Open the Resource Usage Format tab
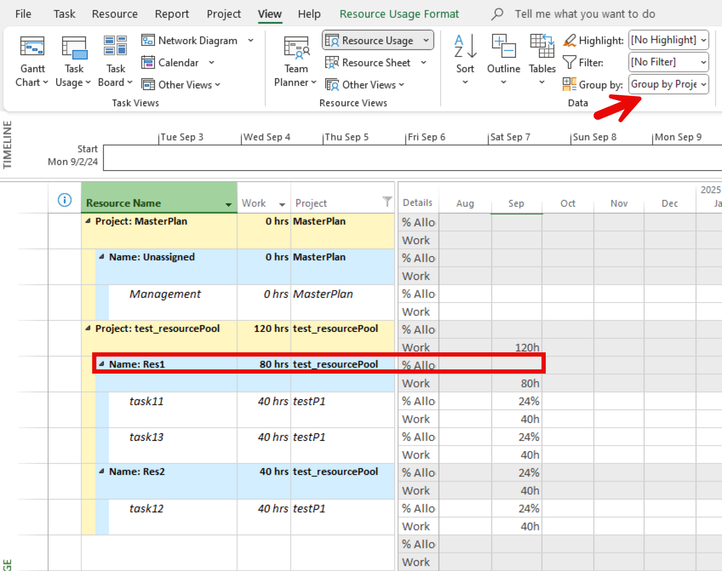Viewport: 722px width, 571px height. (x=399, y=14)
